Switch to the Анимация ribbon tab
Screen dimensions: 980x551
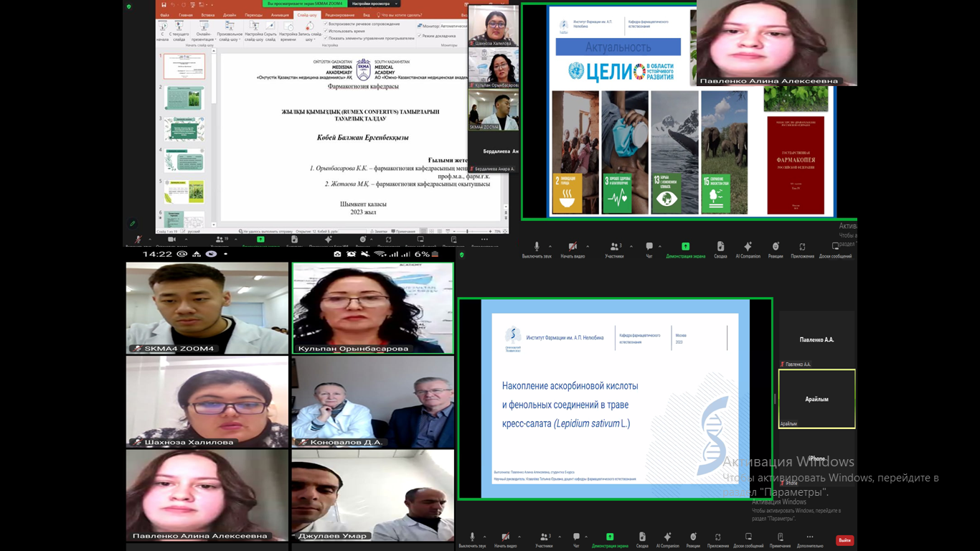280,14
